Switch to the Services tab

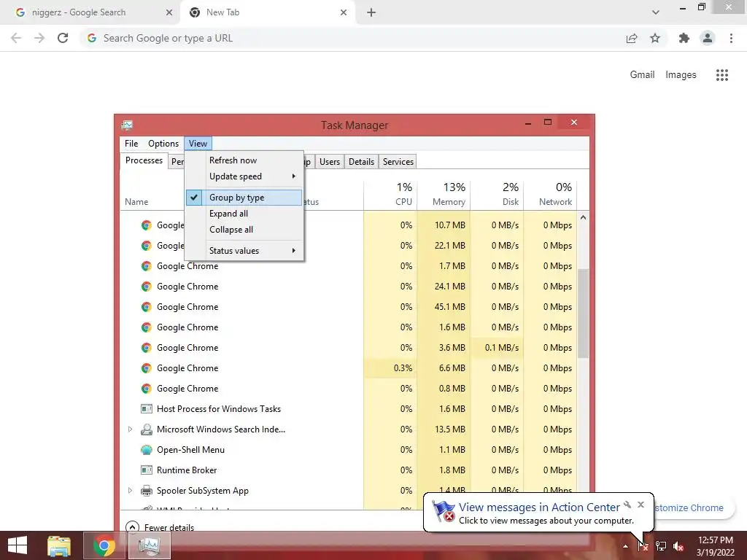point(398,161)
